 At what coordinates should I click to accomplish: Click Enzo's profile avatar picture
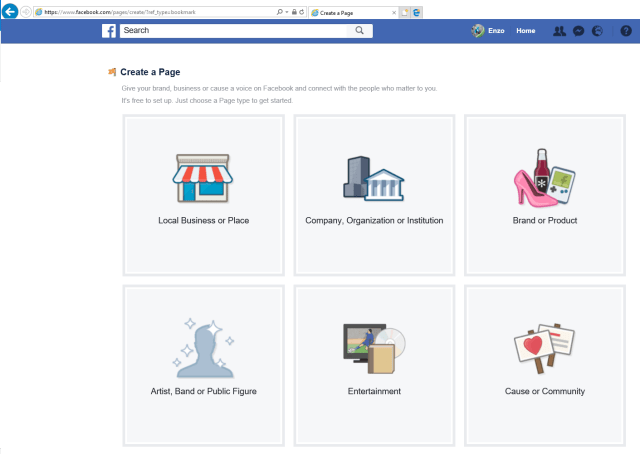[478, 31]
